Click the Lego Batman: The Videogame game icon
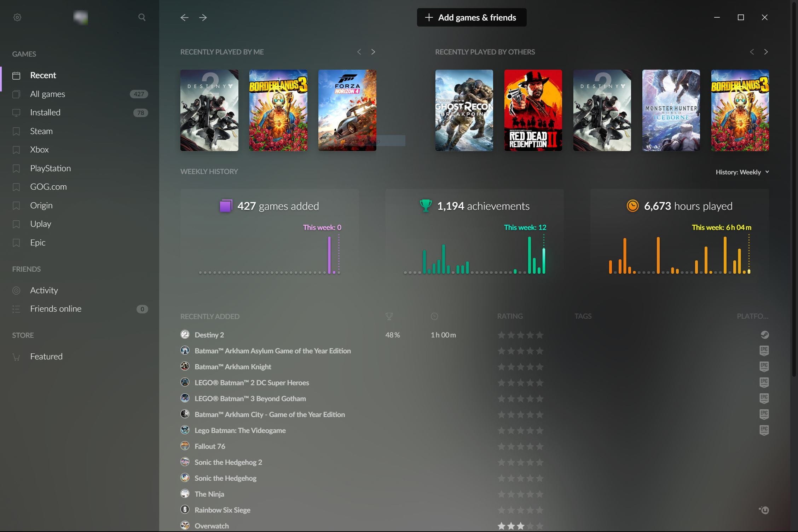This screenshot has height=532, width=798. coord(185,430)
